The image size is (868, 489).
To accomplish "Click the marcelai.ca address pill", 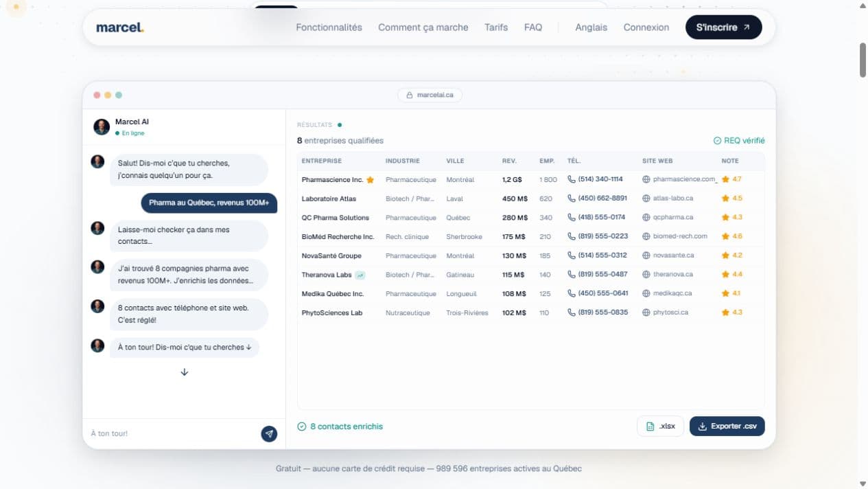I will (x=430, y=95).
